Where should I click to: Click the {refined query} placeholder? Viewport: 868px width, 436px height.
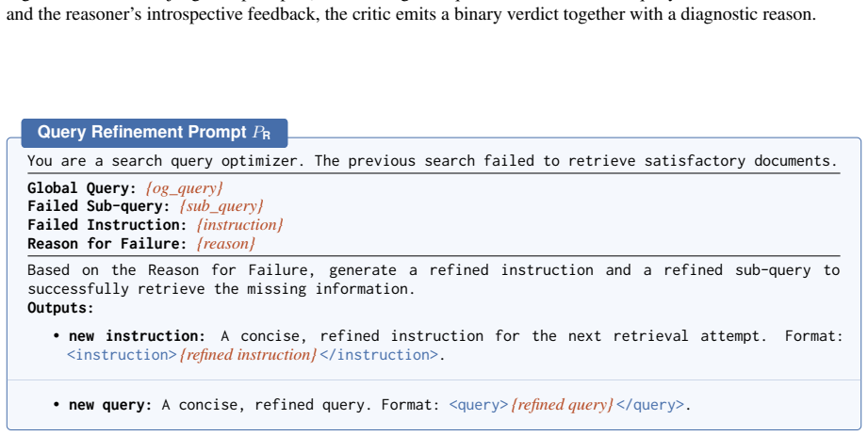pyautogui.click(x=562, y=405)
